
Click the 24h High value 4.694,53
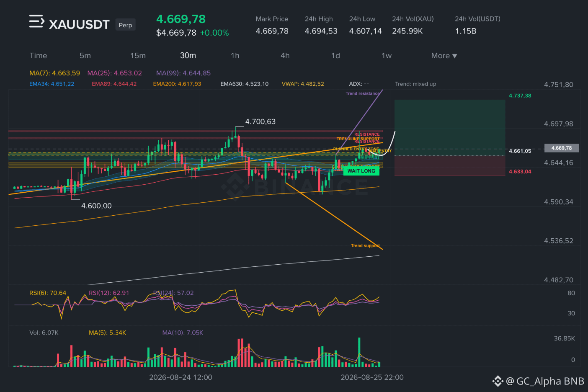(x=321, y=31)
